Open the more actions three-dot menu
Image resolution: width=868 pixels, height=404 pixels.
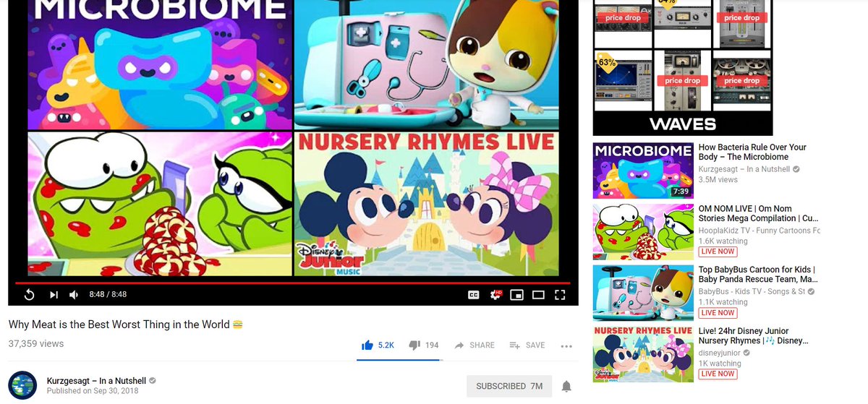coord(566,346)
